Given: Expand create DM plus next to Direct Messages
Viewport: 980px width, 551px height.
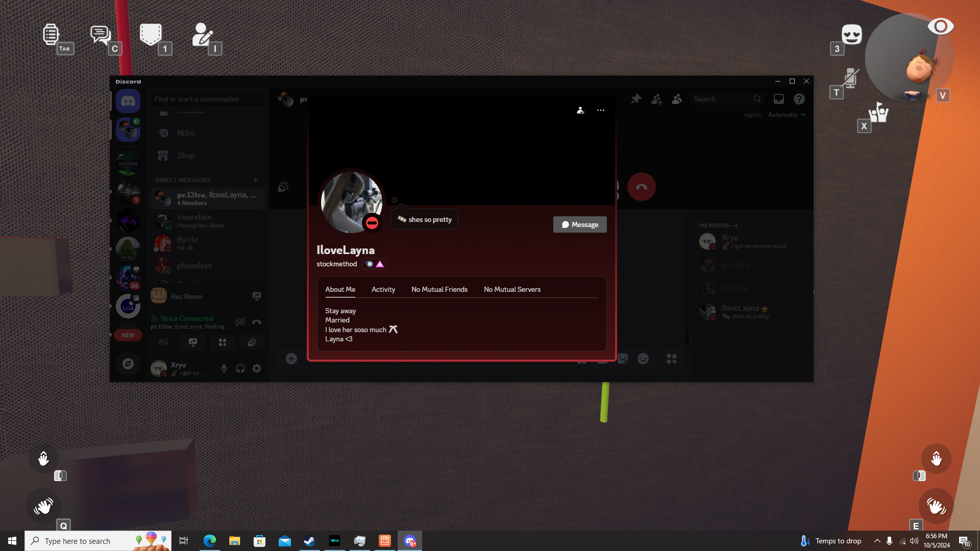Looking at the screenshot, I should click(x=256, y=180).
